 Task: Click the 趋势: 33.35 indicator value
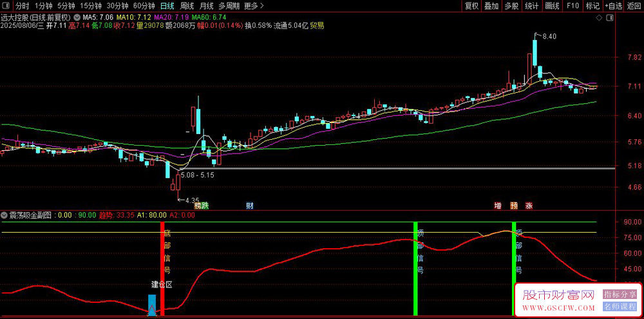(x=116, y=215)
